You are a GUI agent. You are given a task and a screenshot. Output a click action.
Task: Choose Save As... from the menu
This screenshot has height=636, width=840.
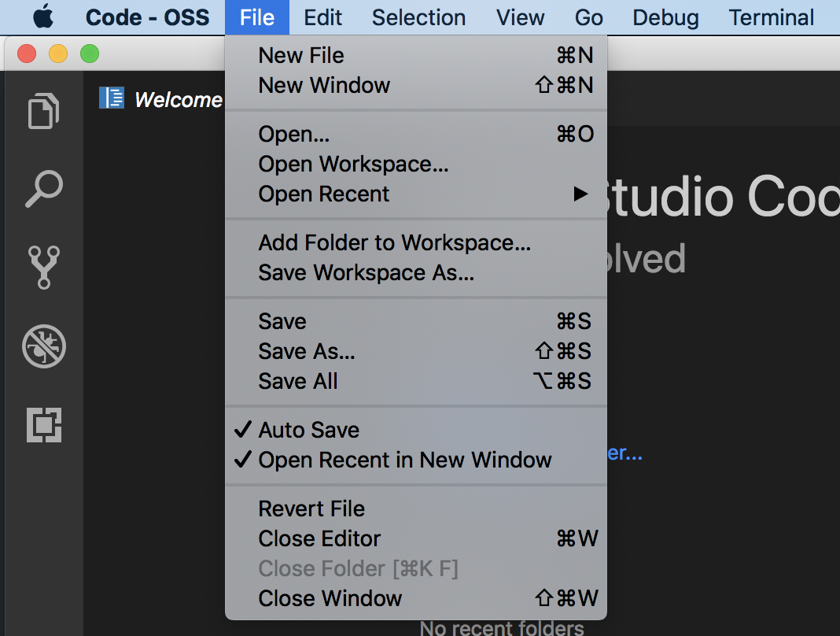tap(306, 351)
